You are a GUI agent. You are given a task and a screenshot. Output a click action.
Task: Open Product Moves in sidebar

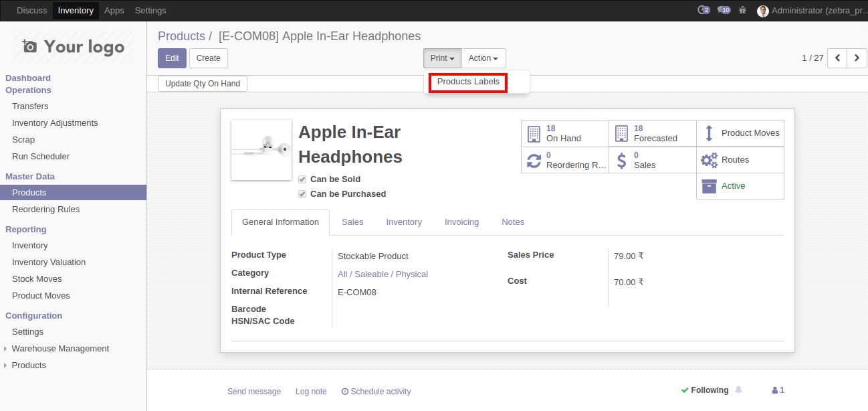pyautogui.click(x=41, y=296)
